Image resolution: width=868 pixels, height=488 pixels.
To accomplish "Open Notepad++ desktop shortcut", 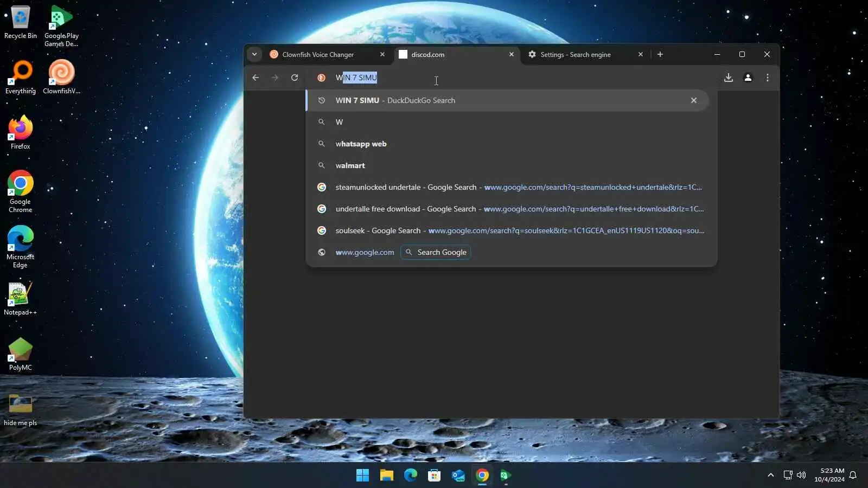I will pyautogui.click(x=21, y=299).
